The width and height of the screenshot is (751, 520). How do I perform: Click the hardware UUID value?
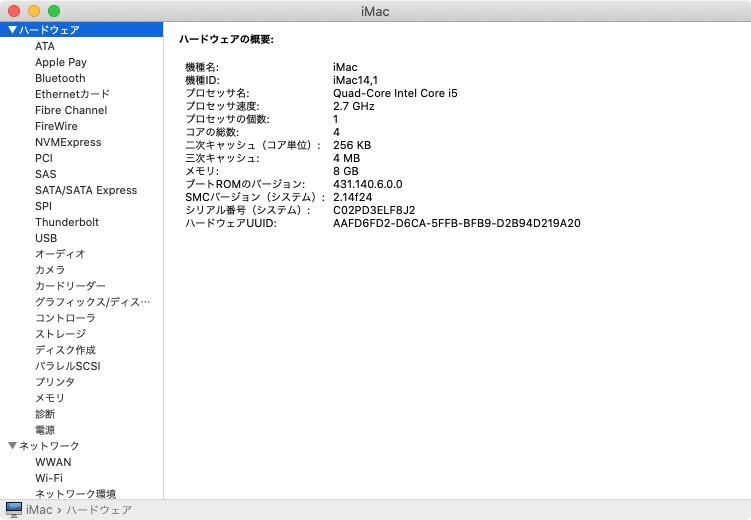point(456,223)
